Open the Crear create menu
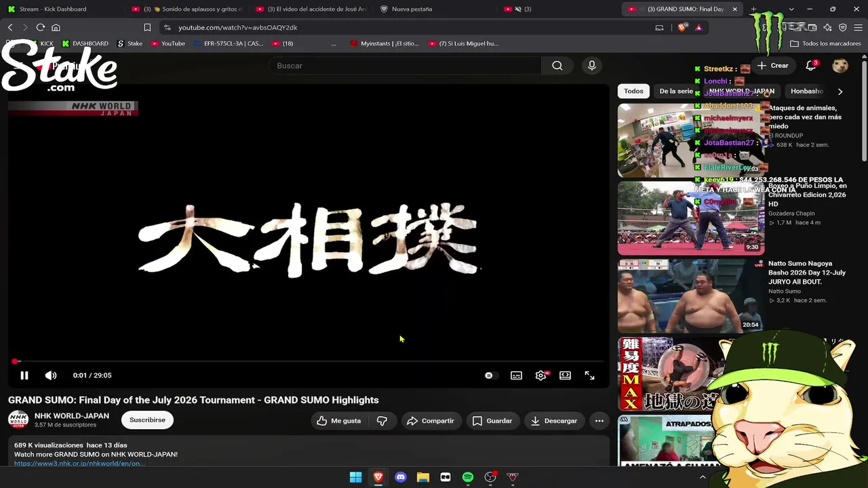Viewport: 868px width, 488px height. tap(774, 66)
